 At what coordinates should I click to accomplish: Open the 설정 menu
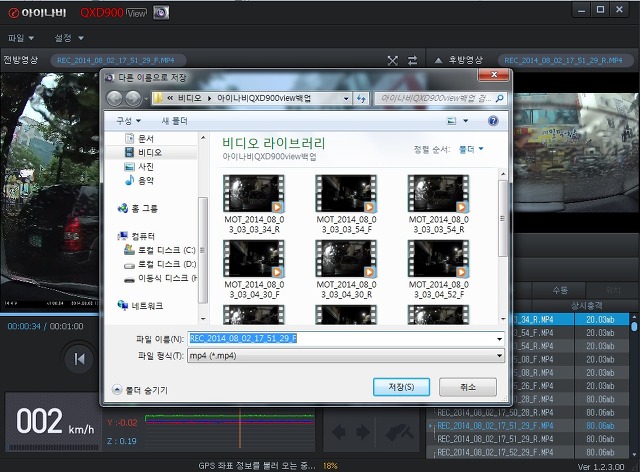[69, 38]
